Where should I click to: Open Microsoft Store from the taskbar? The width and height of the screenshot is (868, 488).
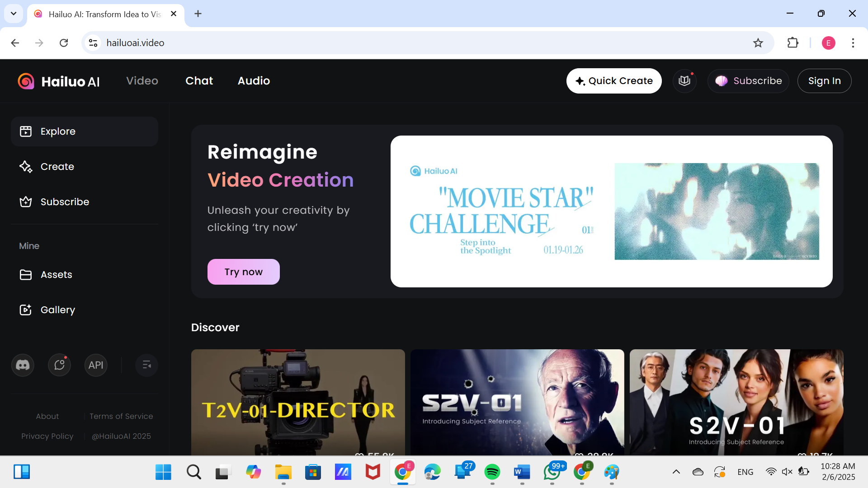click(313, 472)
